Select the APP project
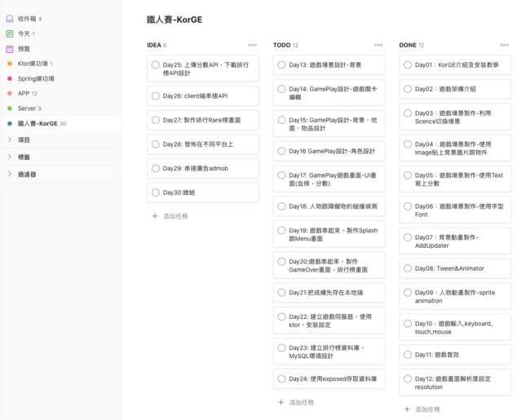This screenshot has width=522, height=420. point(61,94)
